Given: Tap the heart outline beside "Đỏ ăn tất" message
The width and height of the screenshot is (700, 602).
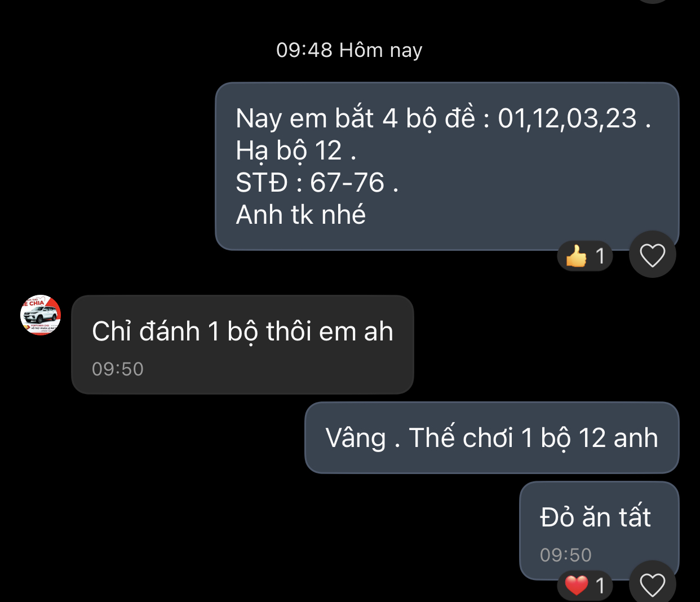Looking at the screenshot, I should [653, 583].
